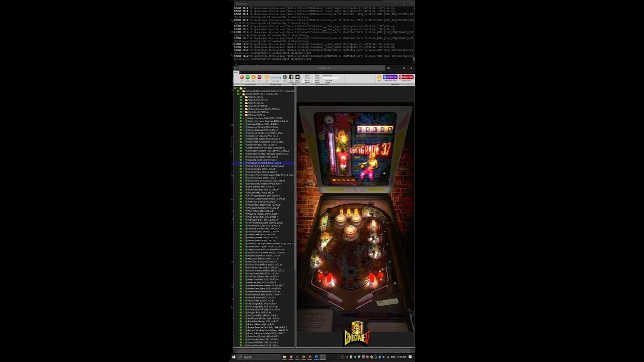
Task: Select Catacomb (Stern 1981) entry
Action: [x=263, y=160]
